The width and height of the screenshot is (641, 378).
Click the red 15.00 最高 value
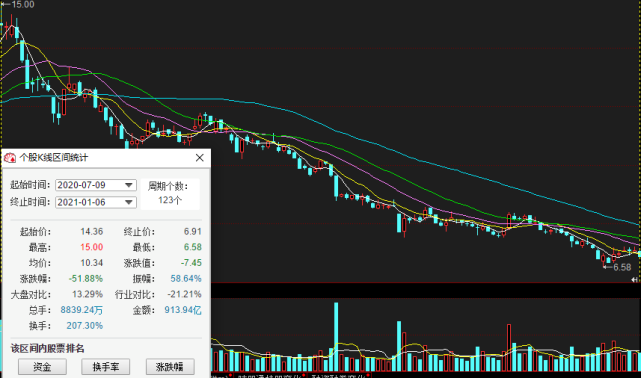coord(92,247)
